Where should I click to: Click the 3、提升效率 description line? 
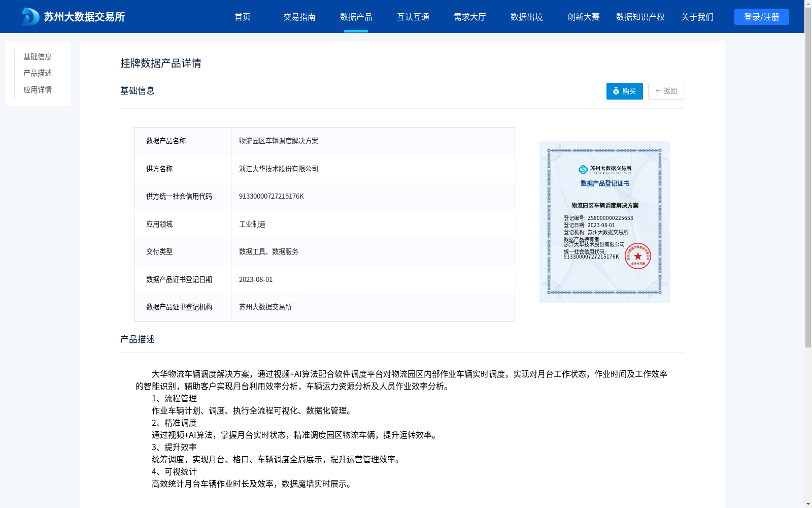pos(174,447)
